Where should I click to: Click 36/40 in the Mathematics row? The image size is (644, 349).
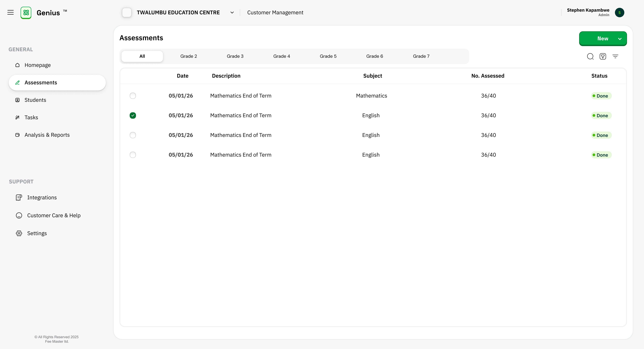(488, 96)
